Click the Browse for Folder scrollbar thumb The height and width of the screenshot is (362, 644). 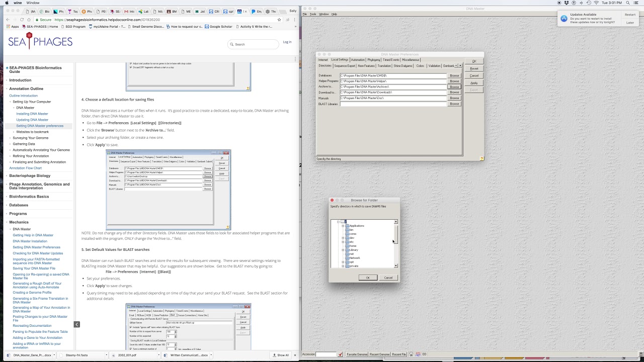pyautogui.click(x=395, y=234)
